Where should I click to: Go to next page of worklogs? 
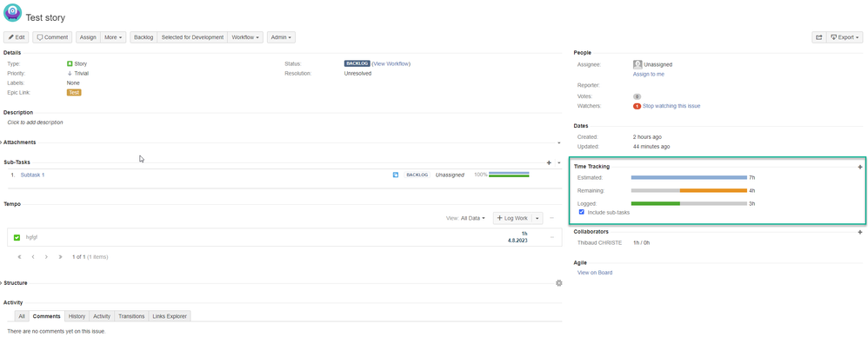pyautogui.click(x=46, y=257)
